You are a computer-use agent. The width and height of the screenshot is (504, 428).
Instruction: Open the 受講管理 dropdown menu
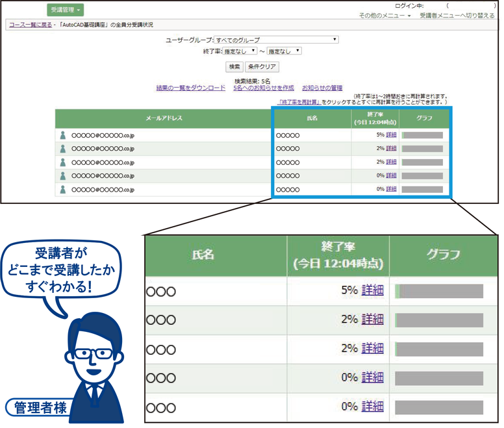[65, 10]
